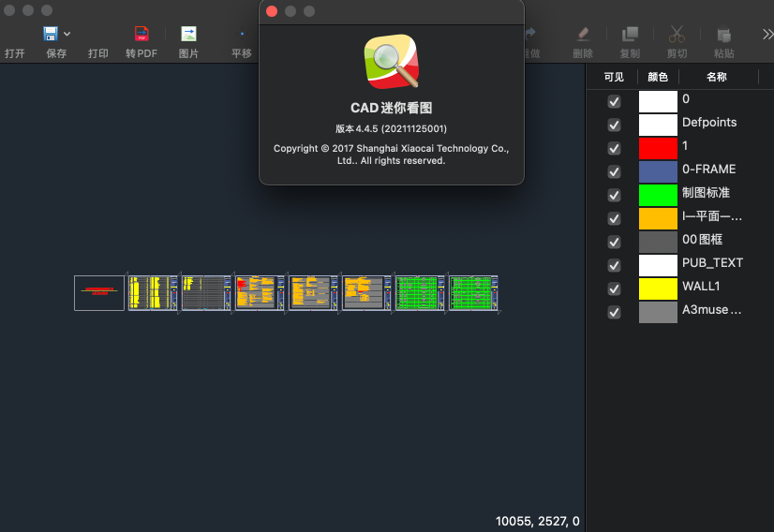The width and height of the screenshot is (774, 532).
Task: Select the 制图标准 layer name
Action: click(706, 192)
